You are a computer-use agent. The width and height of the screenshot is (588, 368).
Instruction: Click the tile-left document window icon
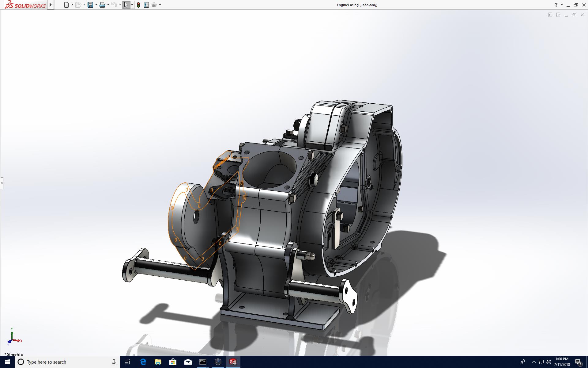550,15
